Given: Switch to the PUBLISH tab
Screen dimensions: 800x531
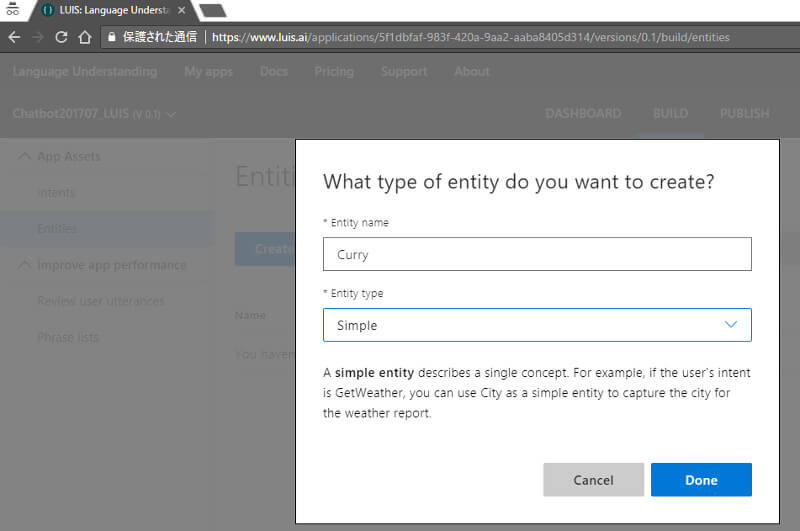Looking at the screenshot, I should click(744, 113).
